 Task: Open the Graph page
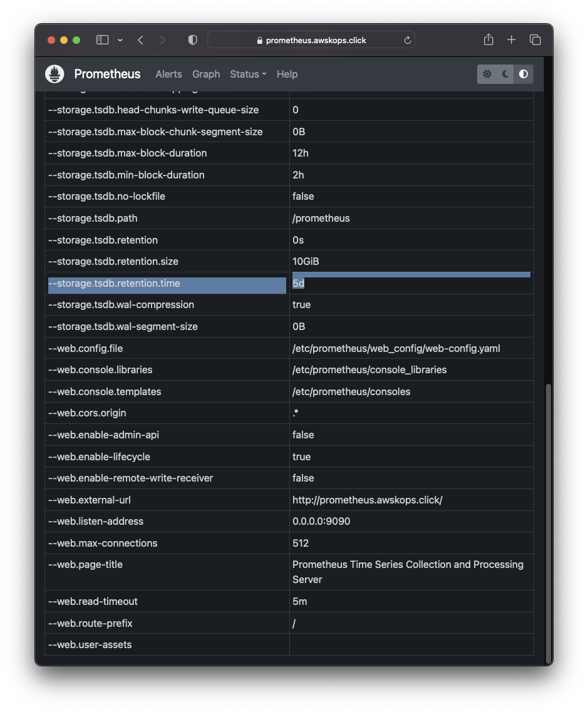(x=205, y=74)
